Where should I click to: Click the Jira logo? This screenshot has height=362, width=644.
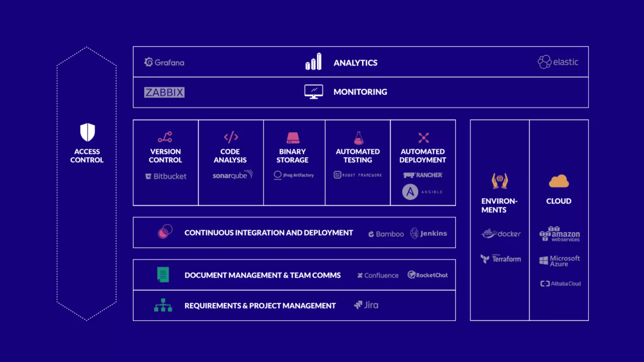coord(366,305)
